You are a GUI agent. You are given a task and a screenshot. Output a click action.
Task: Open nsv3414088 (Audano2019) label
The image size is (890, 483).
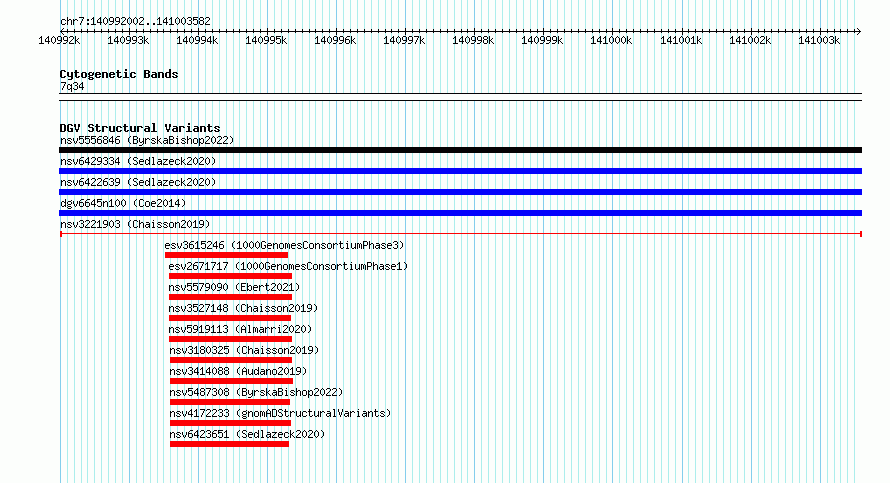pyautogui.click(x=238, y=371)
